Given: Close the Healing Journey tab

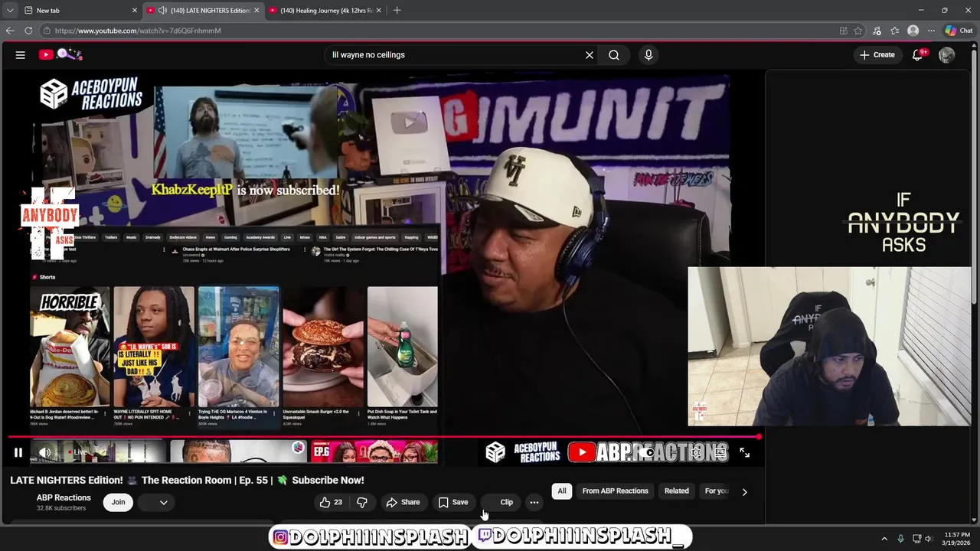Looking at the screenshot, I should (x=380, y=11).
